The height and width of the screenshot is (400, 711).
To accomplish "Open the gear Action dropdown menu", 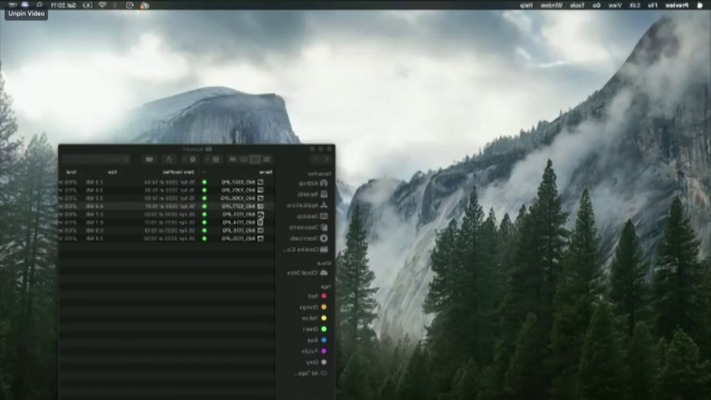I will click(x=192, y=159).
